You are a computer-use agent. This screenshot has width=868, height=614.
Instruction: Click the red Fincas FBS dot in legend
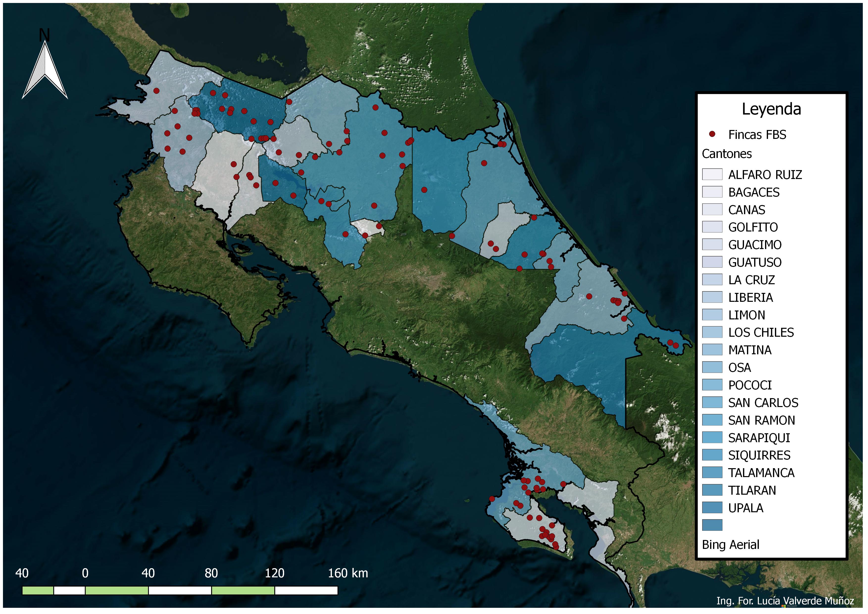pyautogui.click(x=712, y=134)
